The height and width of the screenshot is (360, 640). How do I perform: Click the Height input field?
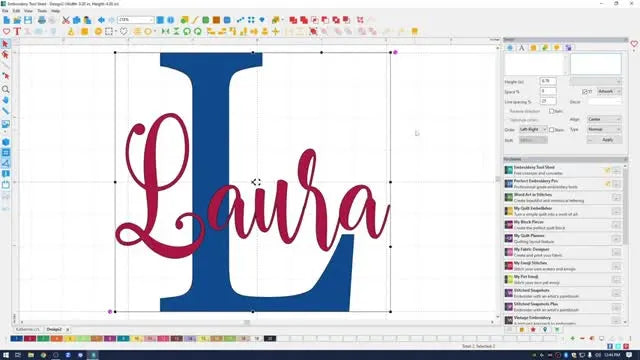tap(548, 81)
